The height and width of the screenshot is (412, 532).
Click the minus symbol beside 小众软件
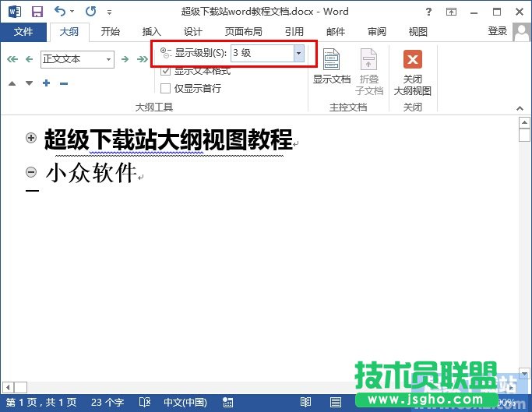pyautogui.click(x=32, y=172)
